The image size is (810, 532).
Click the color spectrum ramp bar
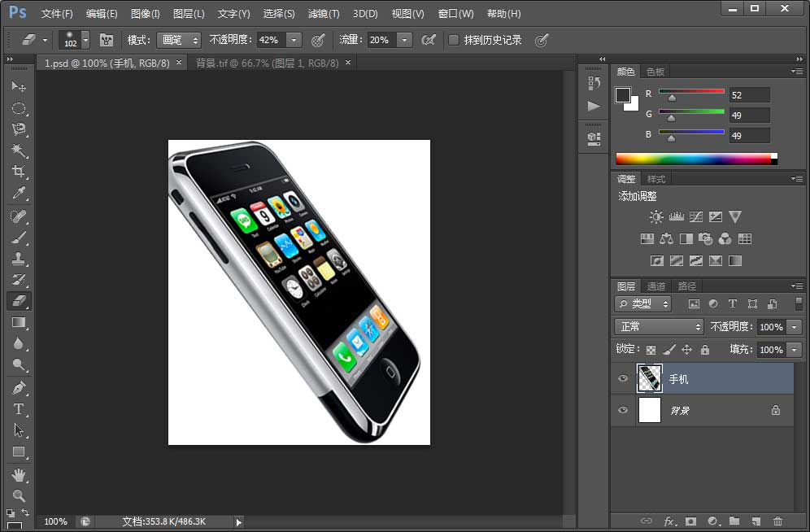coord(693,159)
